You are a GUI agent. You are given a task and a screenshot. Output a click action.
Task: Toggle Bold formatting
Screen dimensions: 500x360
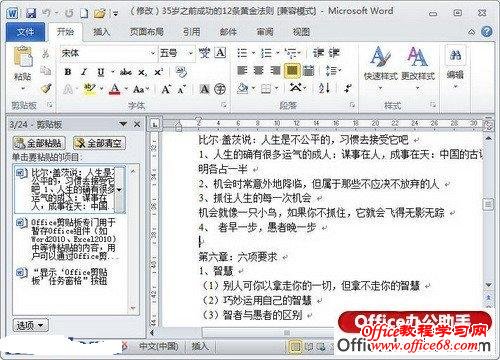pyautogui.click(x=68, y=72)
